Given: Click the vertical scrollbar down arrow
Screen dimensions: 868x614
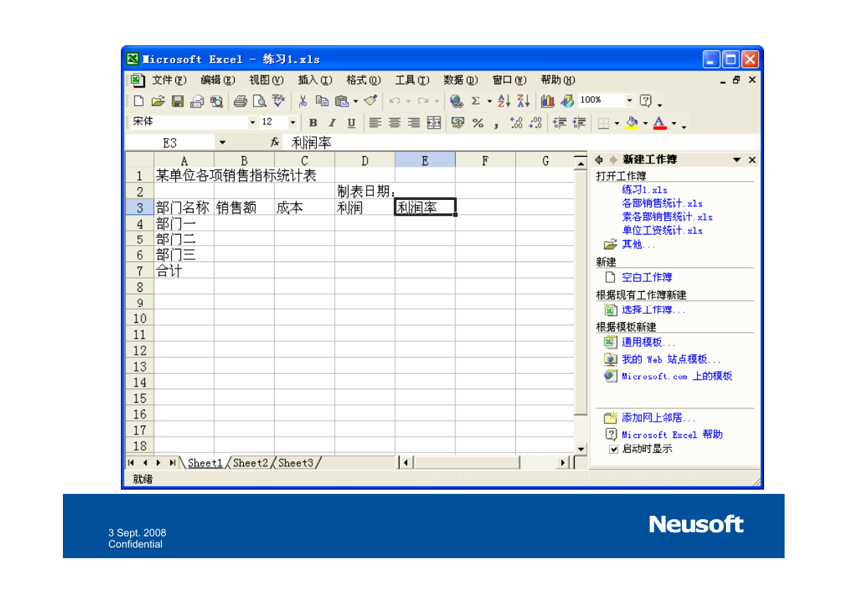Looking at the screenshot, I should pos(581,449).
